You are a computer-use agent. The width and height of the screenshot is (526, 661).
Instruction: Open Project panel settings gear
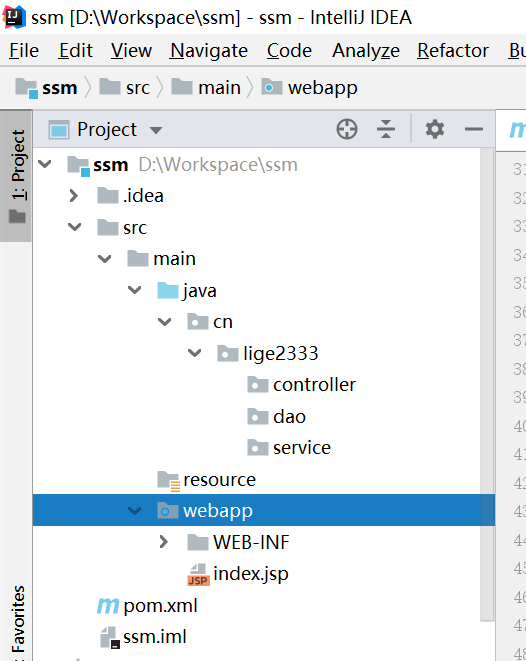[x=435, y=129]
